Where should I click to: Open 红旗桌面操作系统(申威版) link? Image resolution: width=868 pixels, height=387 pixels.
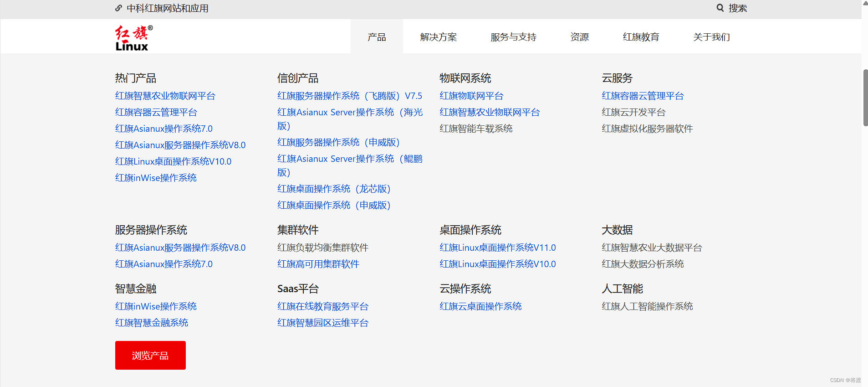334,205
